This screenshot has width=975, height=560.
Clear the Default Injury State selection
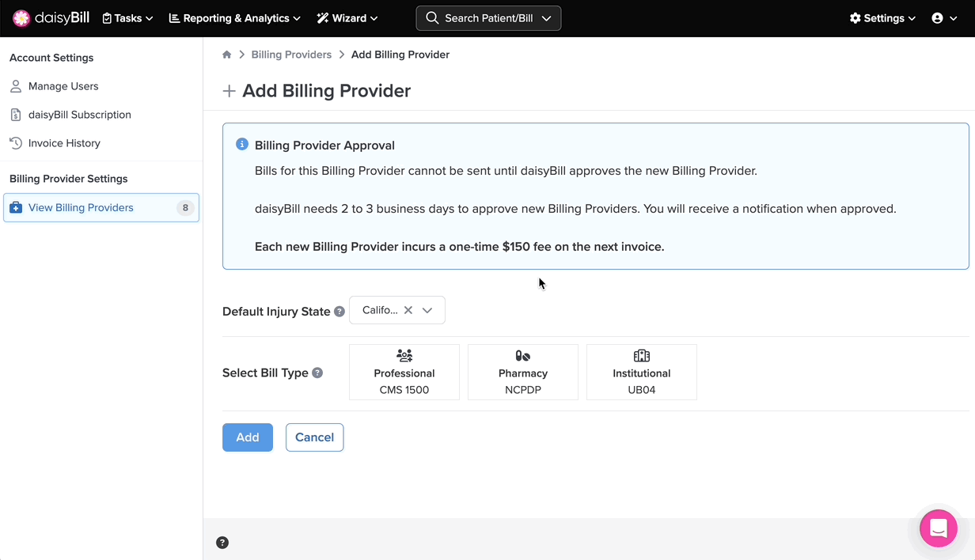(408, 310)
